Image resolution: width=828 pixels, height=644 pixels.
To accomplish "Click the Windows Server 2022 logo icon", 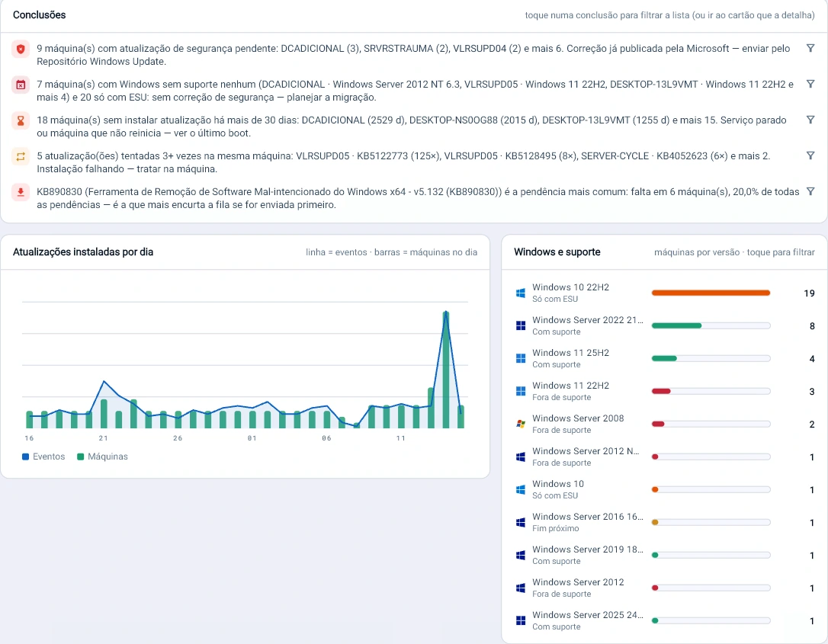I will pos(521,325).
